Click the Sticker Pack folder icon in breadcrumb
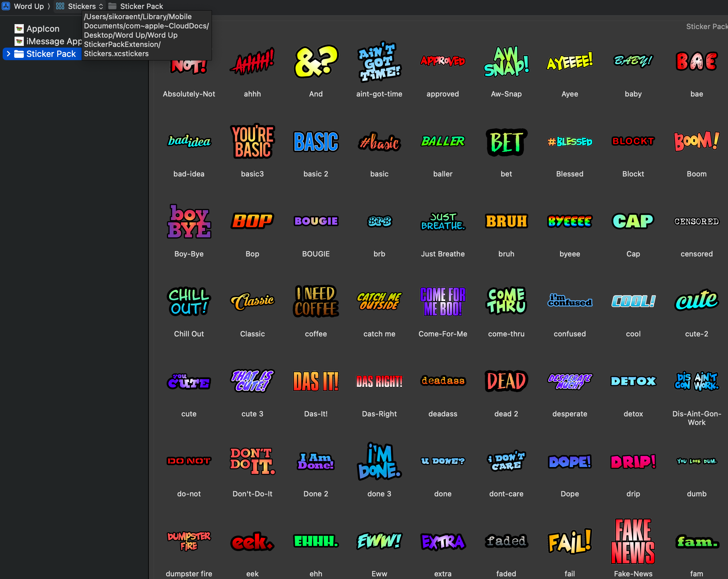The height and width of the screenshot is (579, 728). [x=112, y=6]
